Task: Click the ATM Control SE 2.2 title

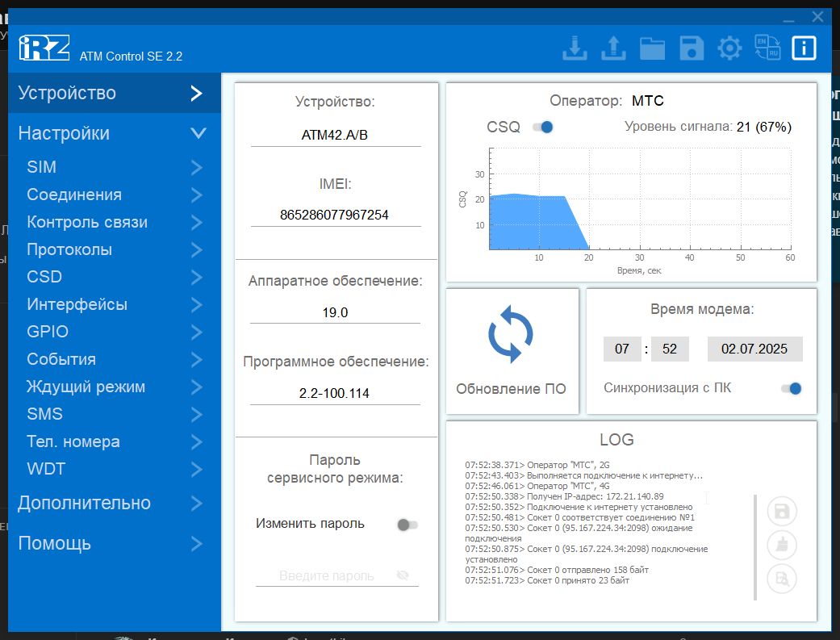Action: coord(132,56)
